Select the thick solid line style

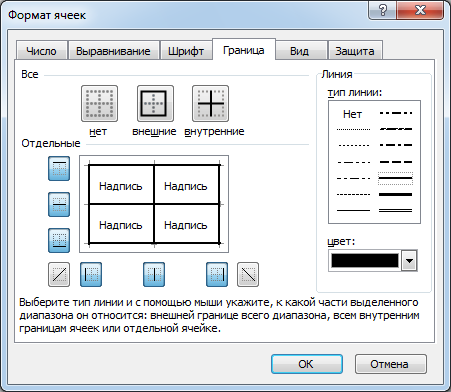396,194
